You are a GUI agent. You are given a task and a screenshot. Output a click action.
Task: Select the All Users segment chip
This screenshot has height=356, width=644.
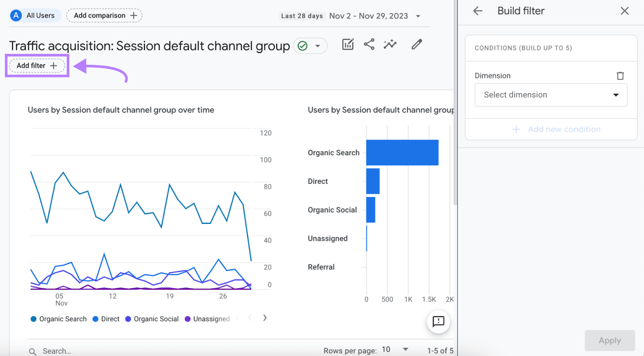point(35,16)
